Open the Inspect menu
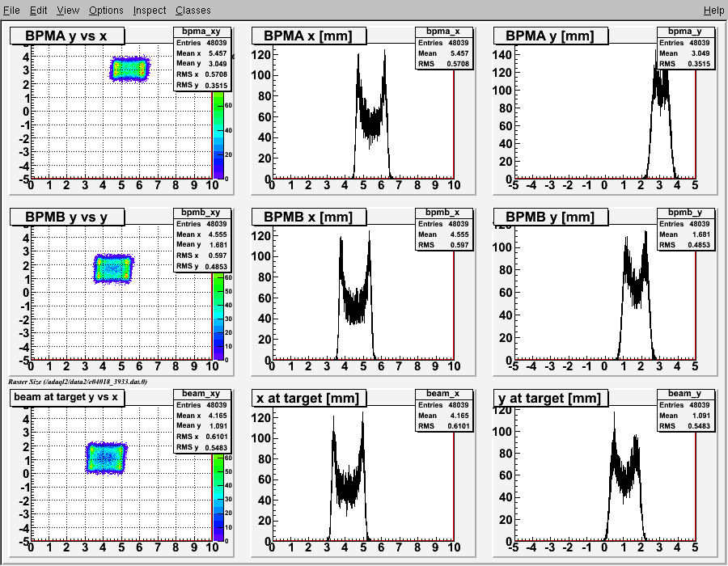This screenshot has width=728, height=566. point(149,11)
